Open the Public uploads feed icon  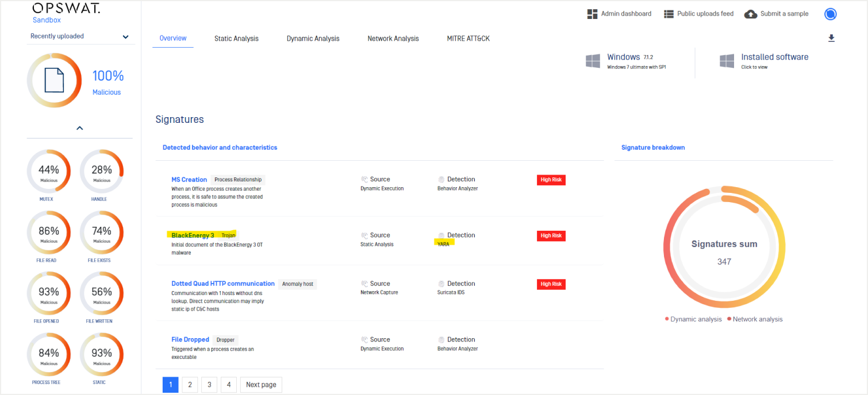pos(669,14)
